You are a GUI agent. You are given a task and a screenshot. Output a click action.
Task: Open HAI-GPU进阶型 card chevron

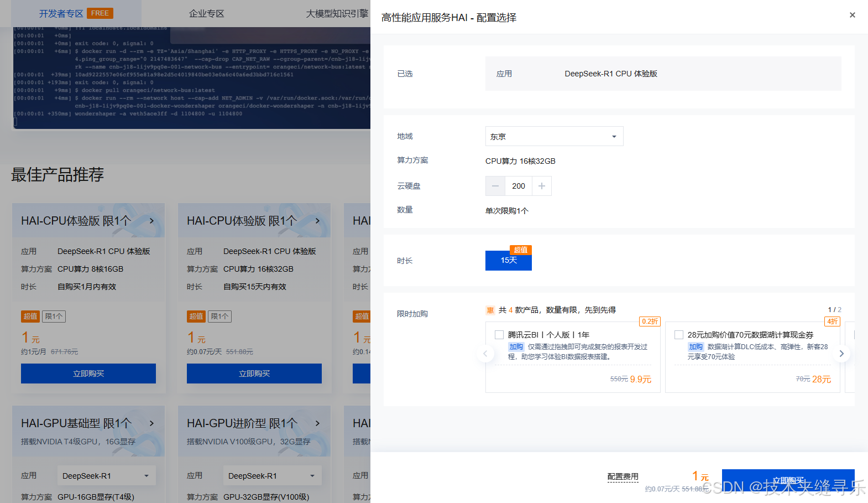tap(317, 423)
